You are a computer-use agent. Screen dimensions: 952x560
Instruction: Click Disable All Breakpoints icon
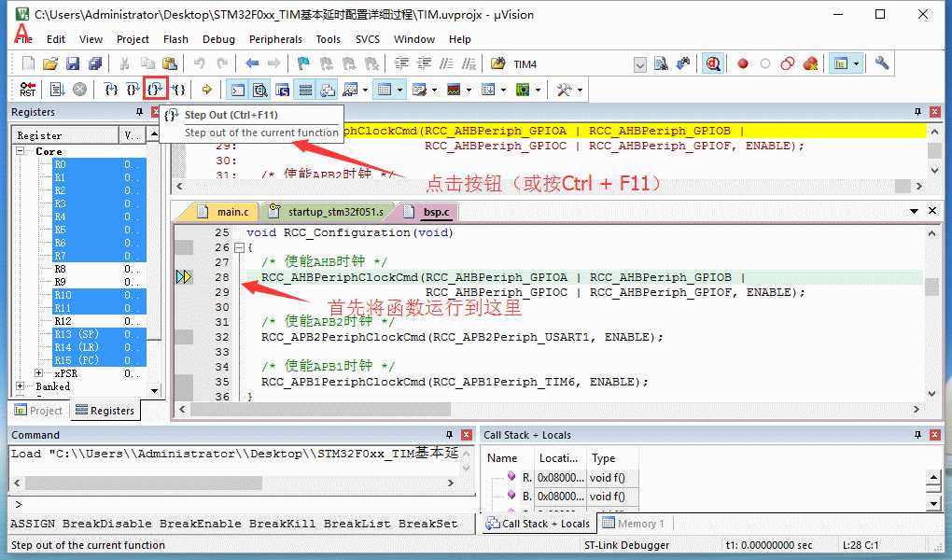point(788,63)
